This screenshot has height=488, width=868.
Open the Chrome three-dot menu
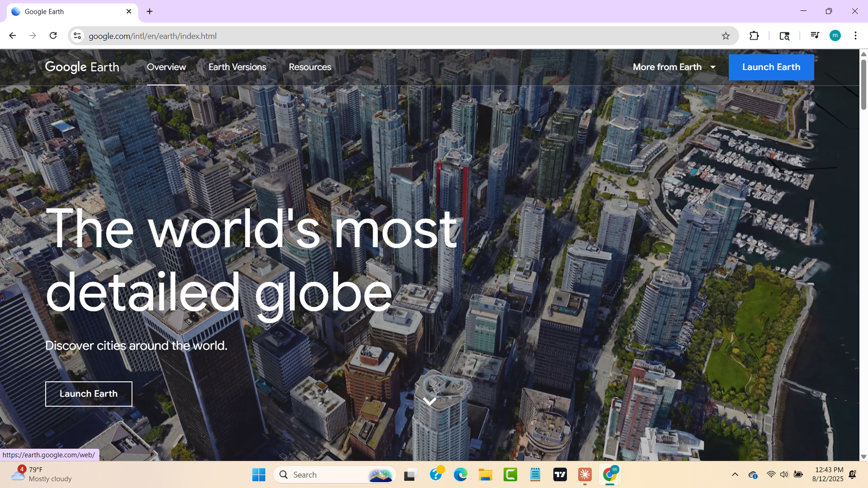coord(856,36)
